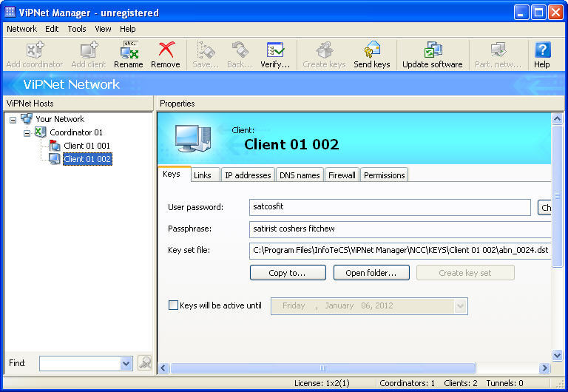Click the Back... toolbar icon
The image size is (568, 392).
click(x=240, y=50)
